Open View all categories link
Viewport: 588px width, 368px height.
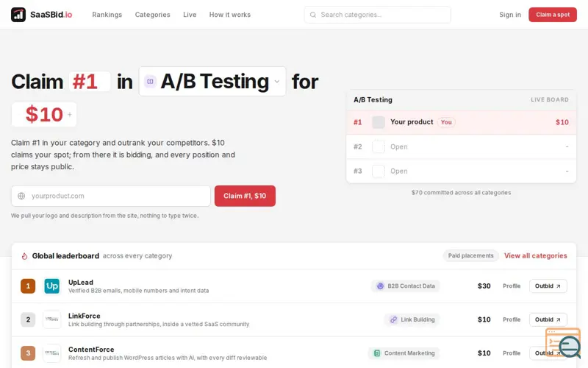[x=536, y=255]
